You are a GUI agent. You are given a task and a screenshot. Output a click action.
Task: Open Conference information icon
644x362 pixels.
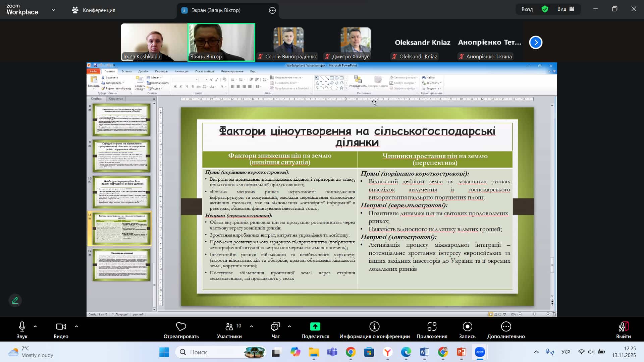pyautogui.click(x=374, y=326)
